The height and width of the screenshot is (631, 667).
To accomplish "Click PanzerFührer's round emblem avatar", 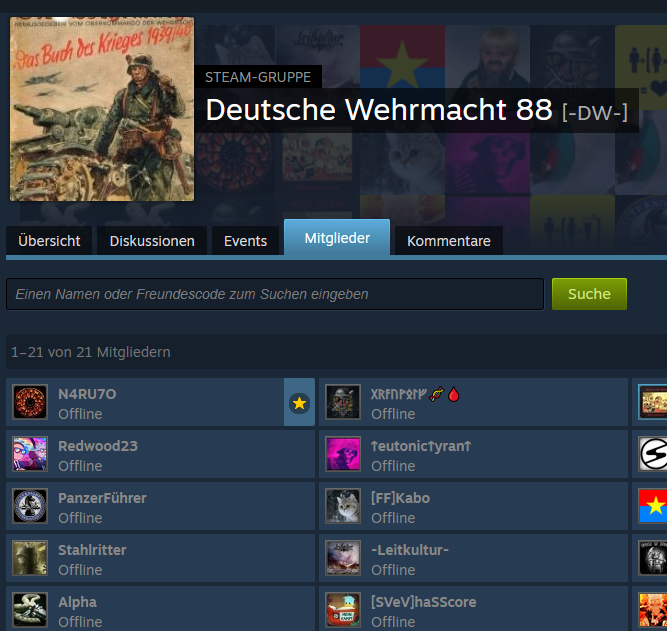I will click(x=30, y=506).
